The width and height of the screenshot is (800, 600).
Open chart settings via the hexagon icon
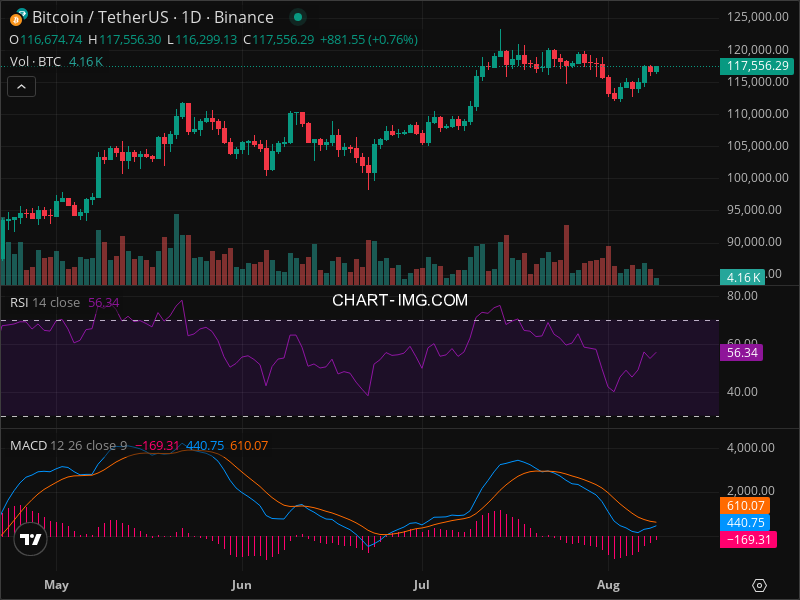coord(759,585)
